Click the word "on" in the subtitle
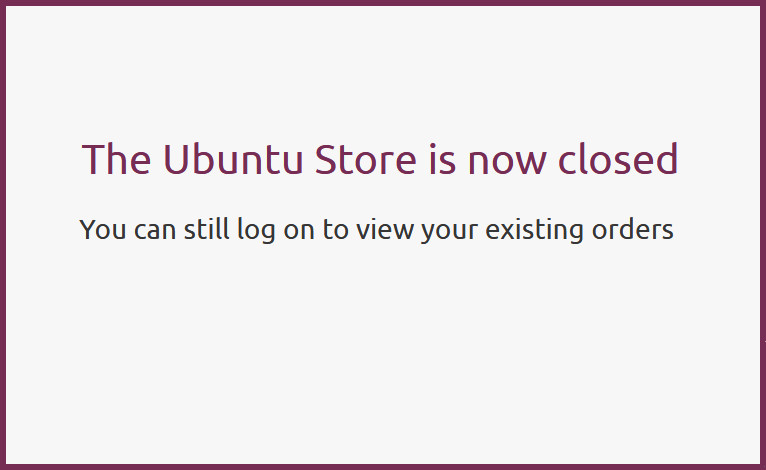 (x=303, y=230)
